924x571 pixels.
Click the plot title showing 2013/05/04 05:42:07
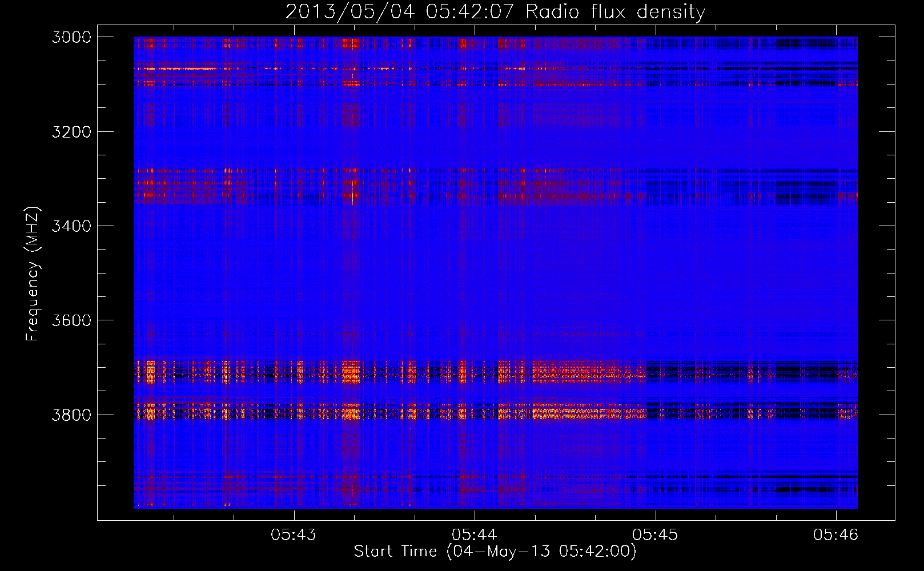click(495, 12)
